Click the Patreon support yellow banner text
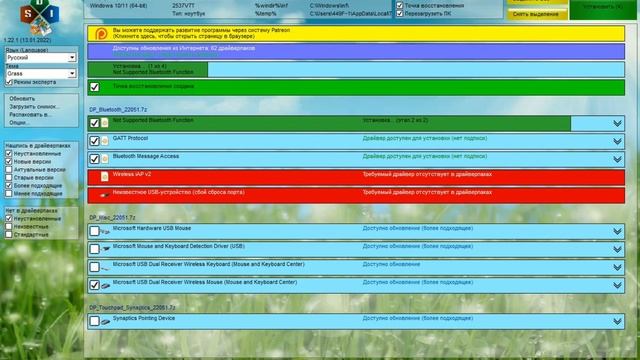640x360 pixels. pos(201,33)
